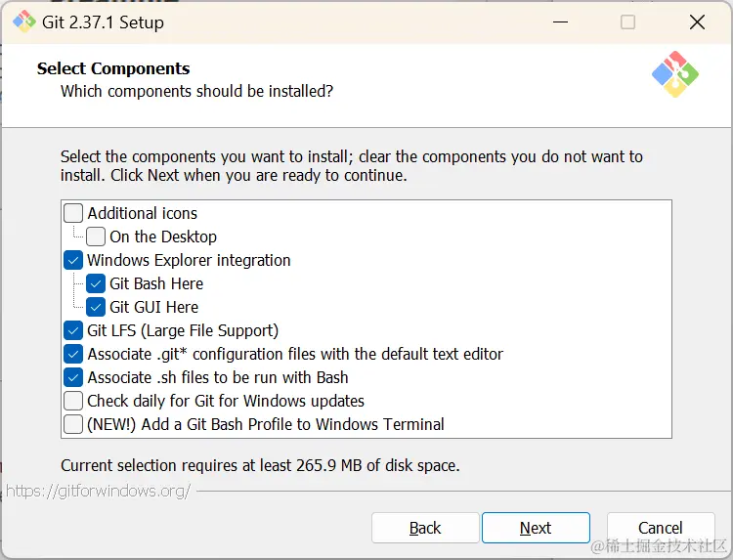The width and height of the screenshot is (733, 560).
Task: Enable the Additional icons checkbox
Action: [73, 213]
